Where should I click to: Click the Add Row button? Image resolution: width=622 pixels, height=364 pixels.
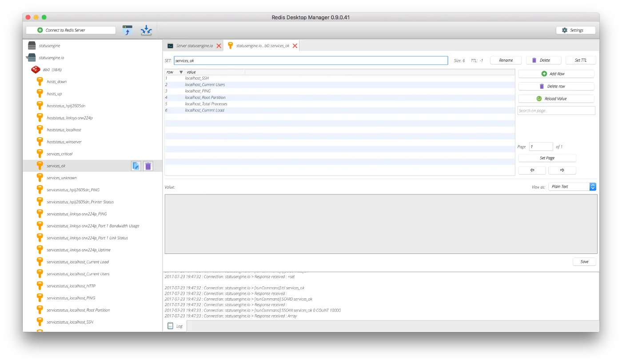pos(556,74)
